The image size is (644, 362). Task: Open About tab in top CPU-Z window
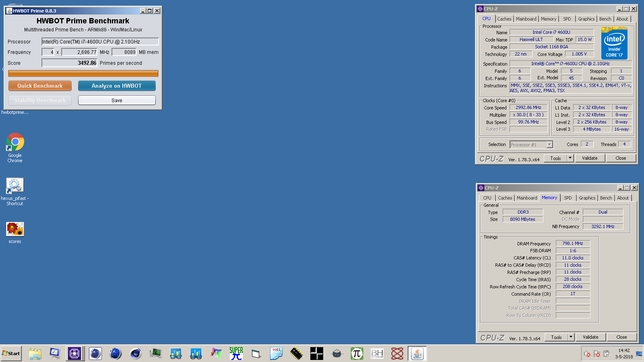(622, 19)
